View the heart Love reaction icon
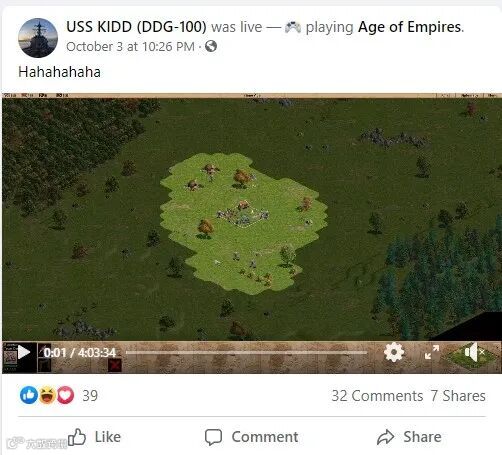 66,395
